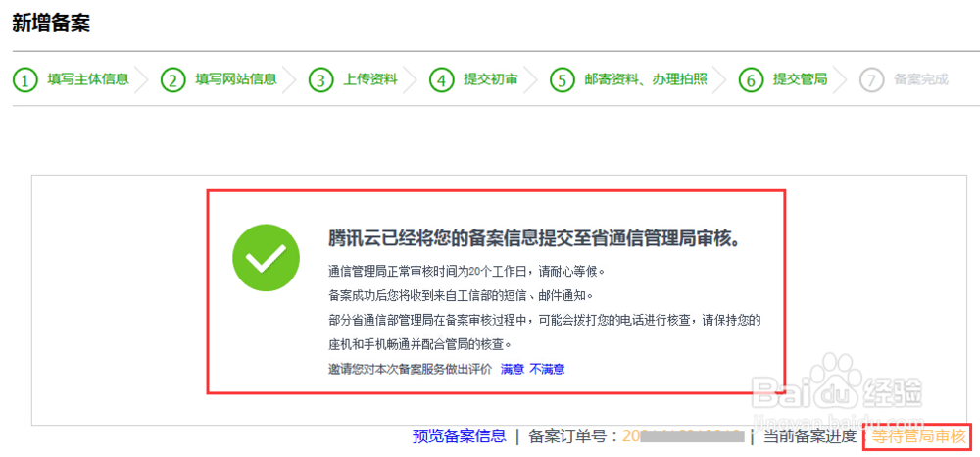Go to 提交初审 step
The image size is (980, 457).
point(491,79)
